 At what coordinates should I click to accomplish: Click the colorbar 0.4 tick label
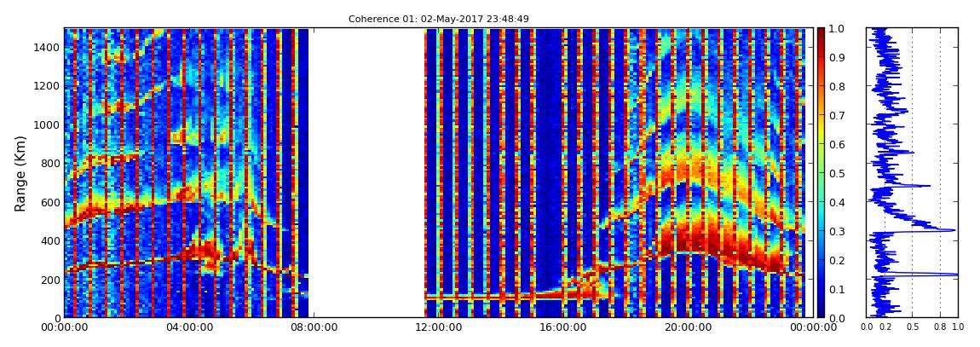tap(839, 203)
